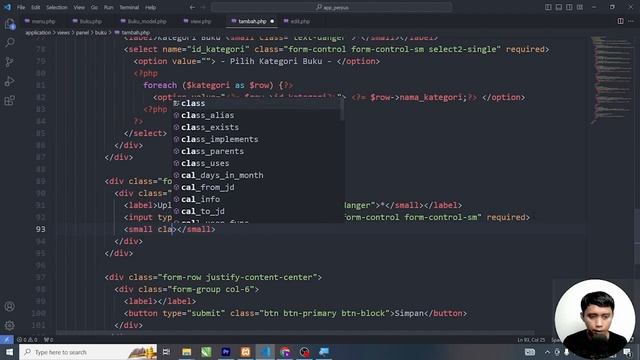Open XAMPP from the taskbar
The height and width of the screenshot is (360, 640).
coord(245,352)
